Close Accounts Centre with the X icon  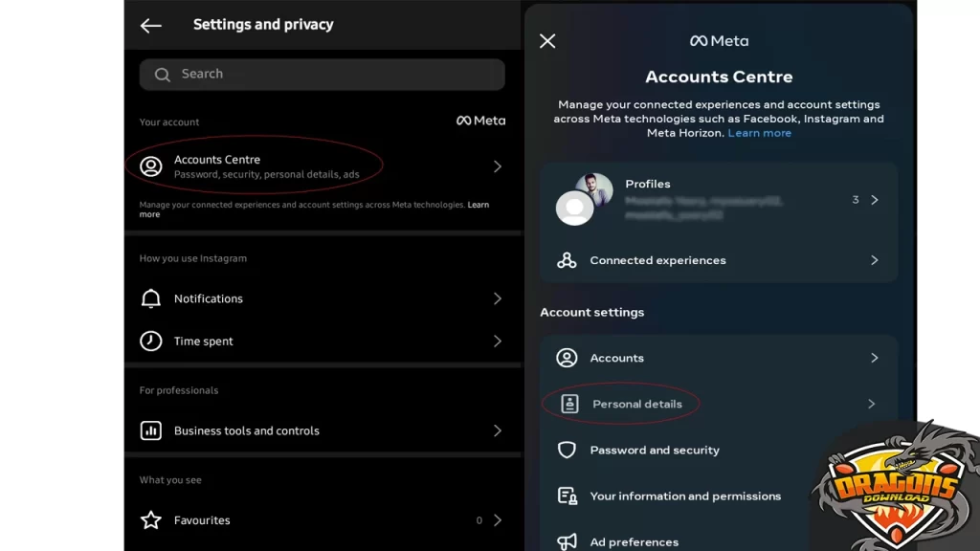[x=547, y=41]
